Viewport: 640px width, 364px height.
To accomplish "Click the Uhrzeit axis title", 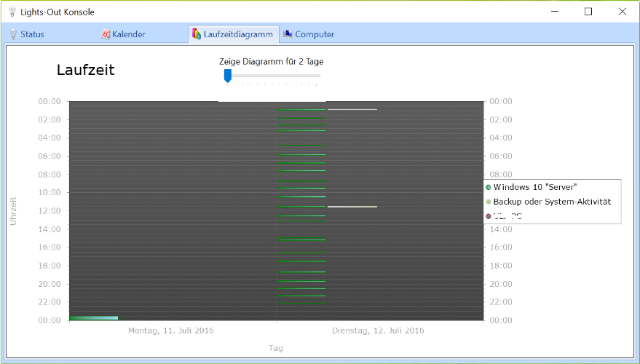I will point(13,211).
